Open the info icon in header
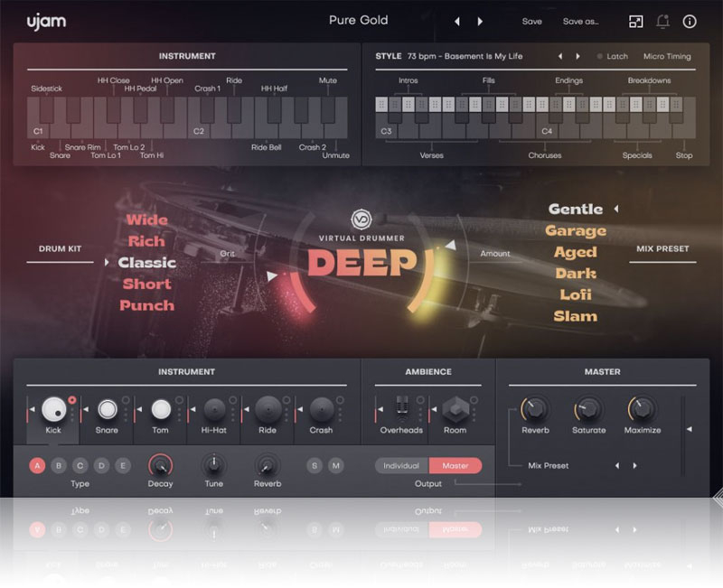Screen dimensions: 723x588 click(x=690, y=21)
